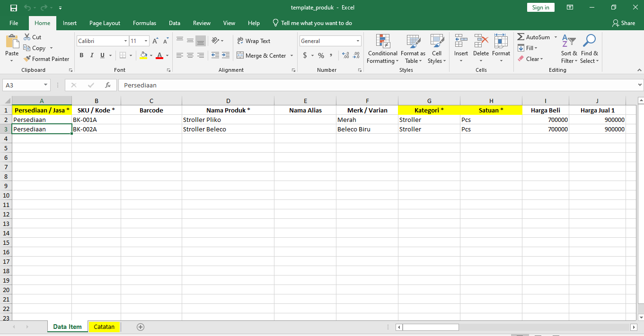Screen dimensions: 644x336
Task: Click the Sign in button
Action: click(540, 8)
